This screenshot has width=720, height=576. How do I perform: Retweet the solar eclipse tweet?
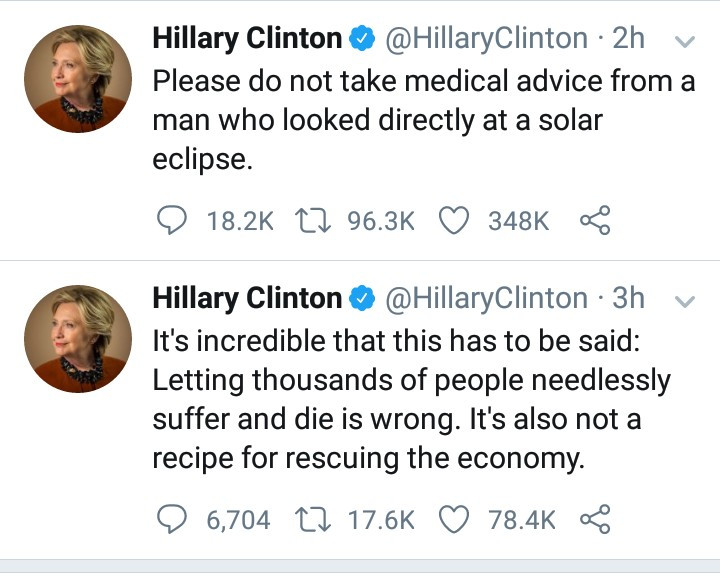coord(313,220)
